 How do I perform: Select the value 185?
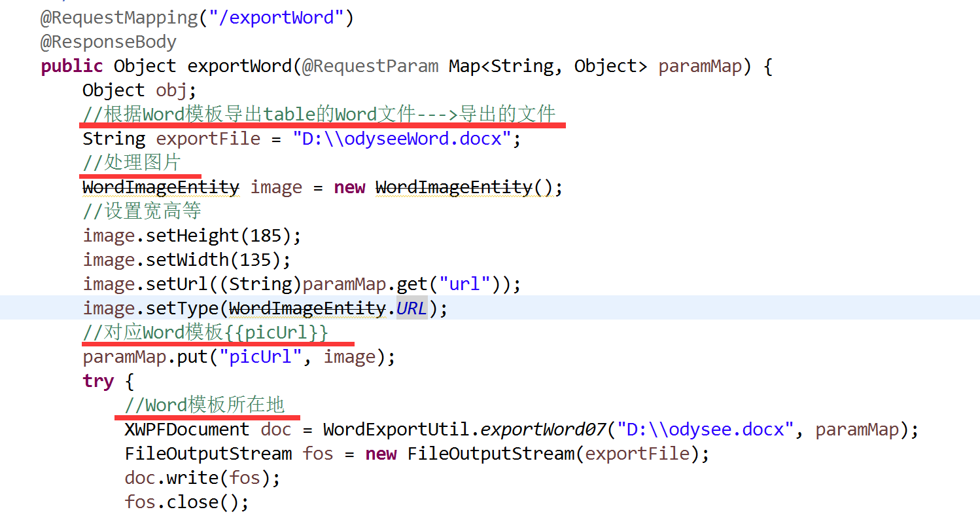(265, 236)
